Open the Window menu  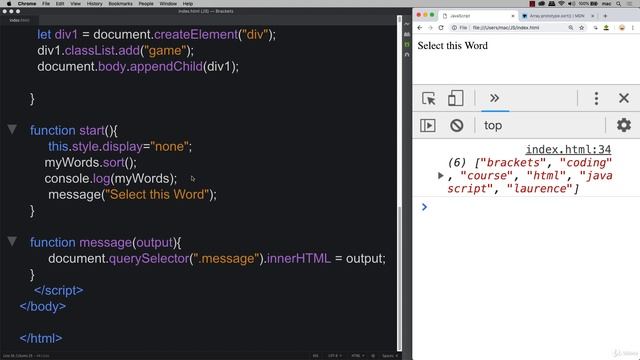click(168, 4)
